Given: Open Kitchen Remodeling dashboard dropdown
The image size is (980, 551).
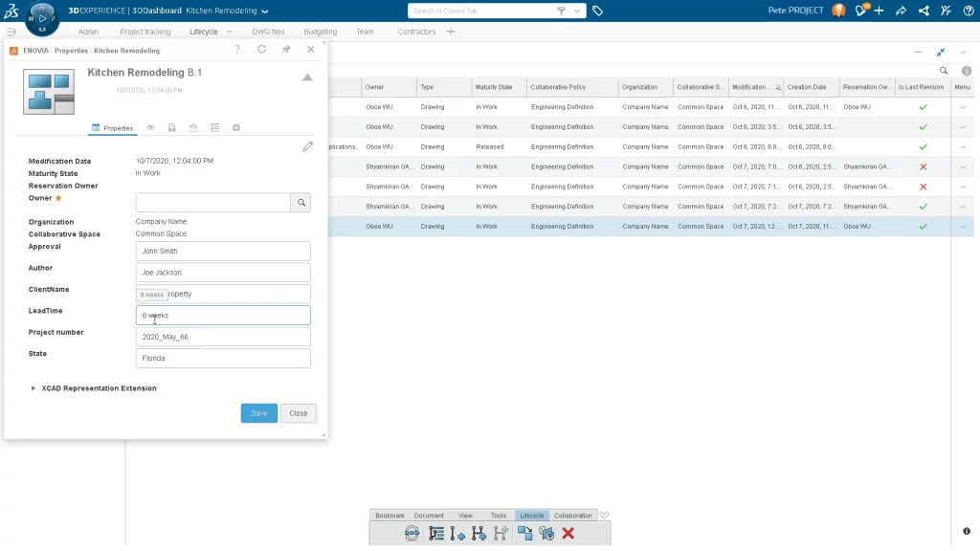Looking at the screenshot, I should (x=265, y=11).
